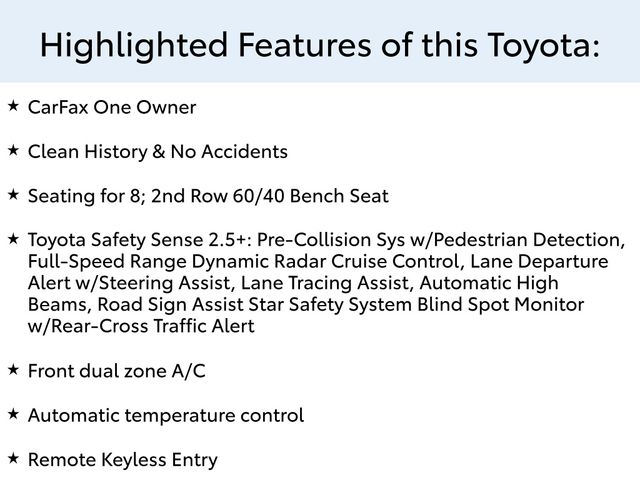The image size is (640, 480).
Task: Click the Clean History & No Accidents line
Action: (x=158, y=151)
